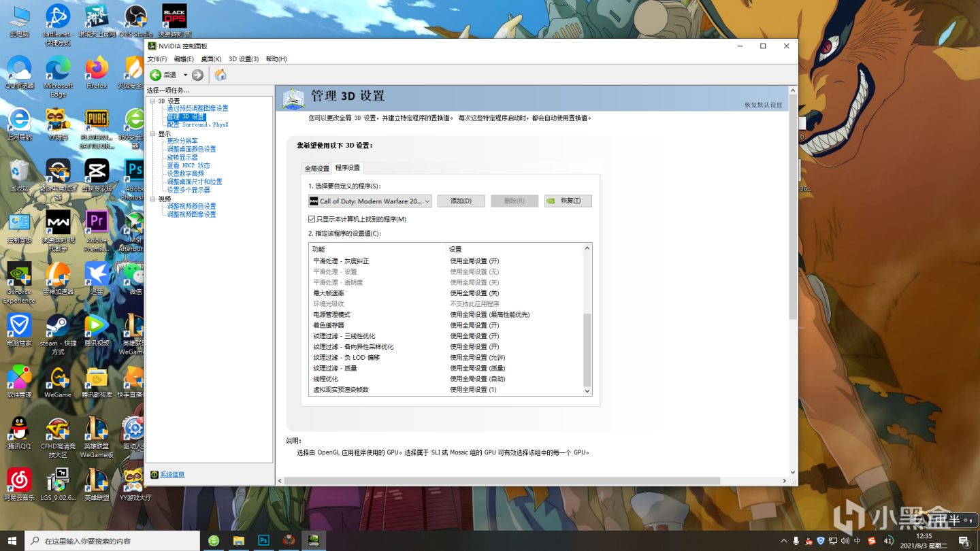
Task: Launch Battle.net desktop shortcut
Action: (x=58, y=24)
